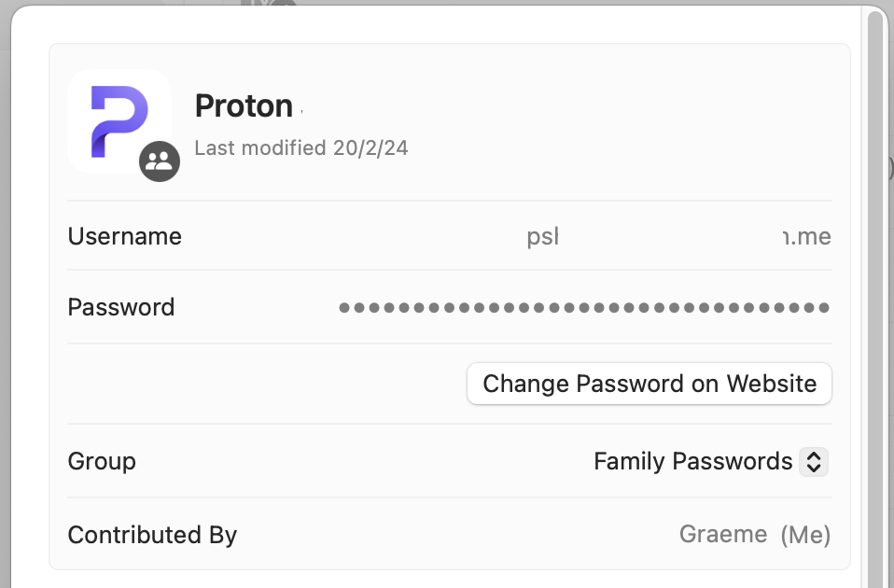Click the Group label
Screen dimensions: 894x588
tap(102, 461)
